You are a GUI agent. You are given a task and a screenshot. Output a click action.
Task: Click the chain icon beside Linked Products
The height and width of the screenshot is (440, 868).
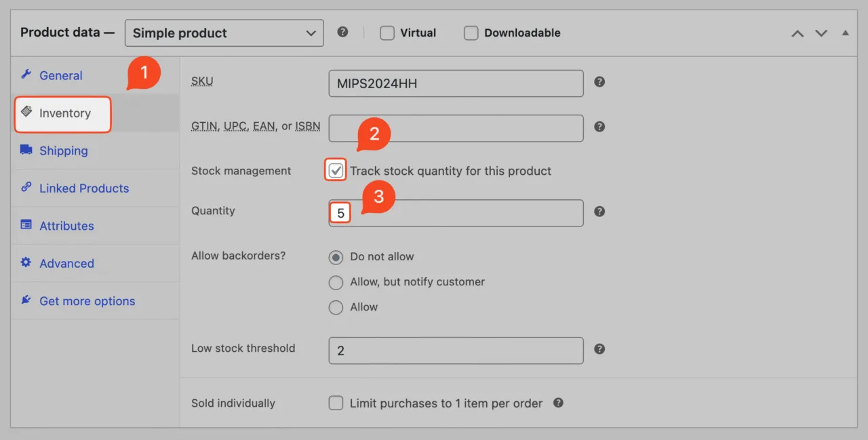[26, 187]
